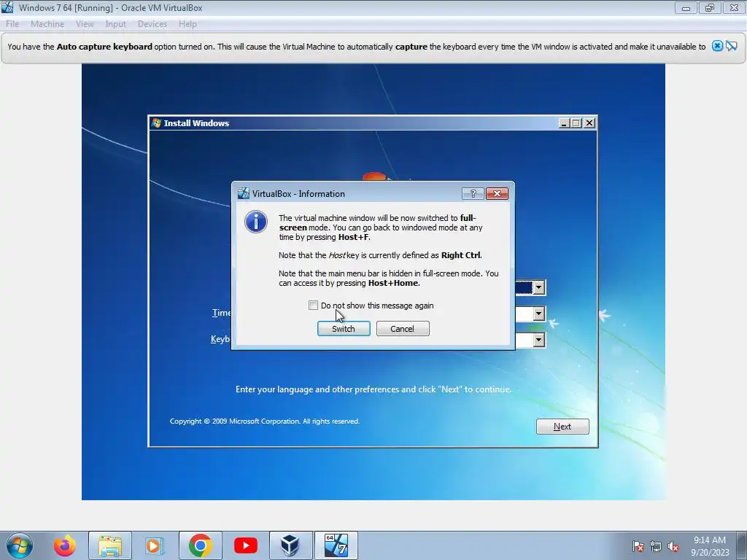Open the Windows Start menu

pyautogui.click(x=20, y=545)
